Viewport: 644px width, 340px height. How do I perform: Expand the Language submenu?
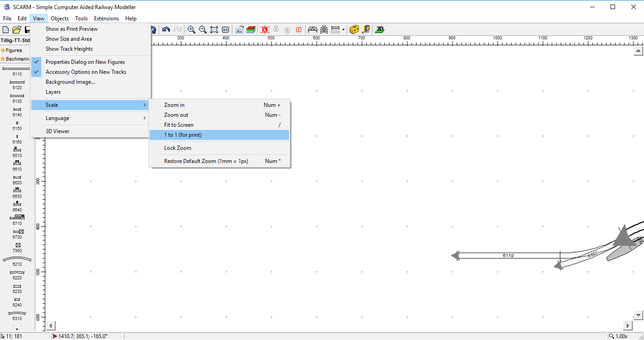[90, 118]
